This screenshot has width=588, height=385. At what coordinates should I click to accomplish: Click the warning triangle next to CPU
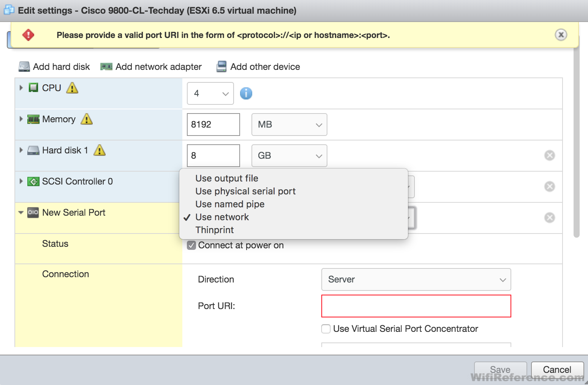point(72,88)
